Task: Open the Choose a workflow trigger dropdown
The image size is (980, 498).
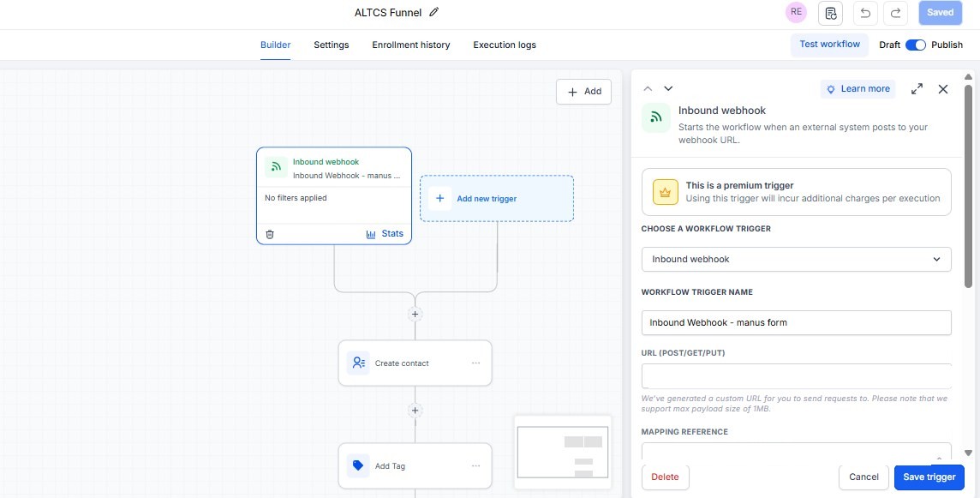Action: point(797,259)
